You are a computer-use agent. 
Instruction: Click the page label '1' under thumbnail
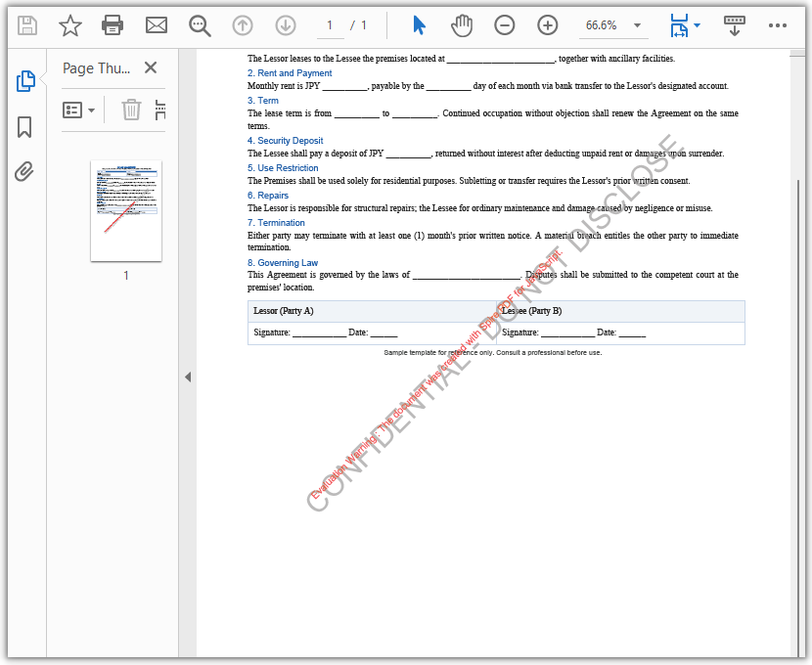[x=126, y=276]
